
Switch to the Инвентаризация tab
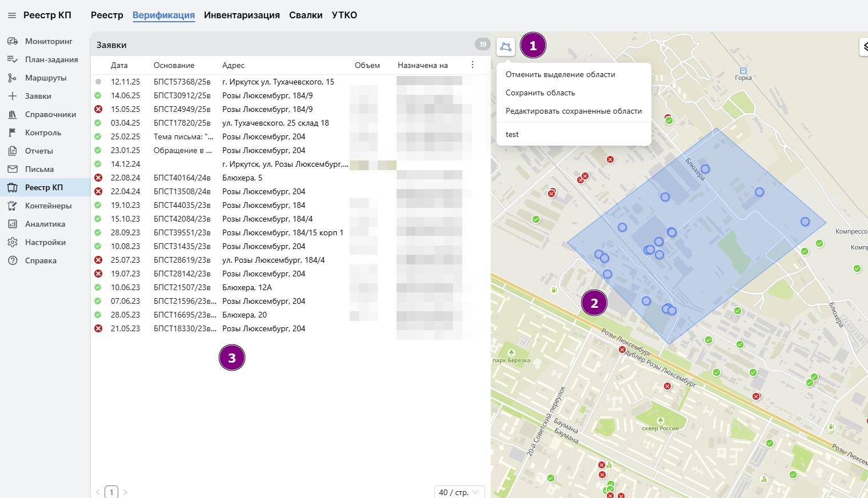[242, 15]
